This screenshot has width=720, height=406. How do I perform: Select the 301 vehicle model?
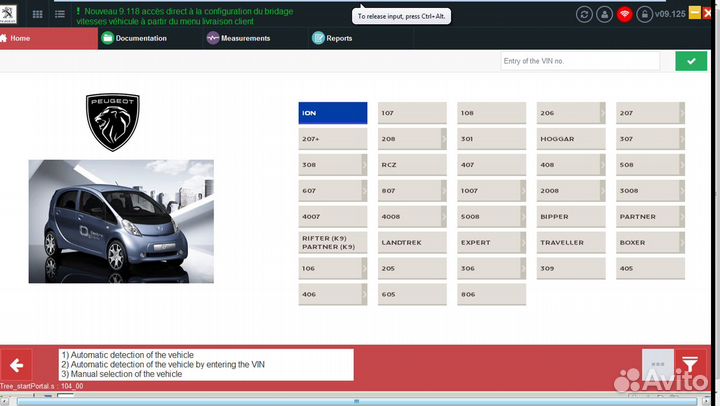tap(491, 139)
